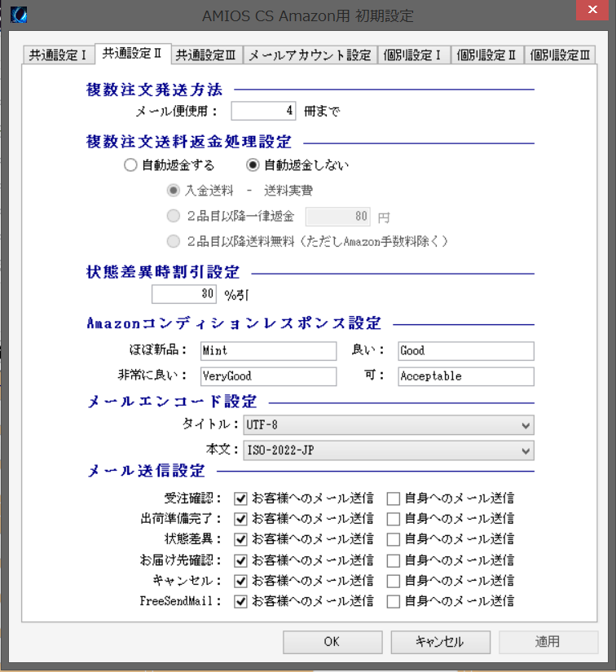Close the 初期設定 dialog window
This screenshot has height=672, width=616.
(592, 10)
